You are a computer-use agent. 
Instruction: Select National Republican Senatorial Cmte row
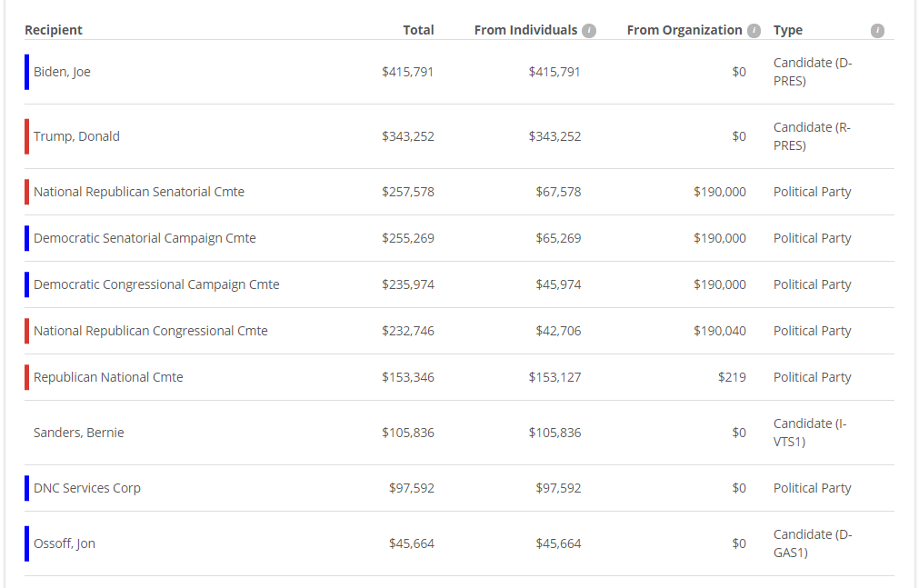[x=459, y=192]
